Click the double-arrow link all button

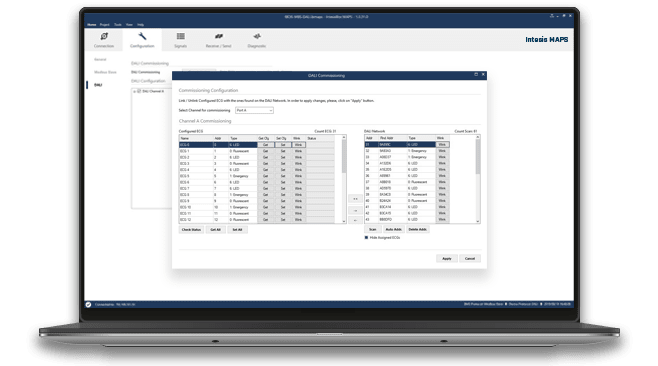(355, 199)
